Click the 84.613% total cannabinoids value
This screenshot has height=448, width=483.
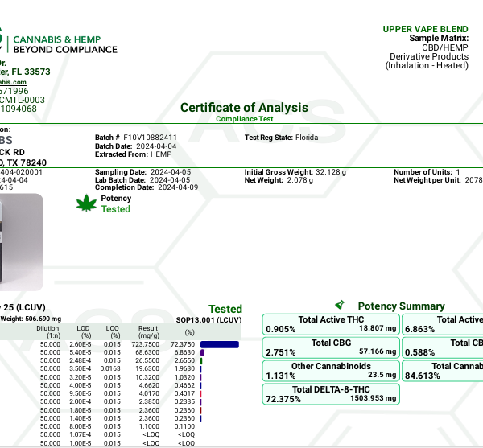[423, 376]
